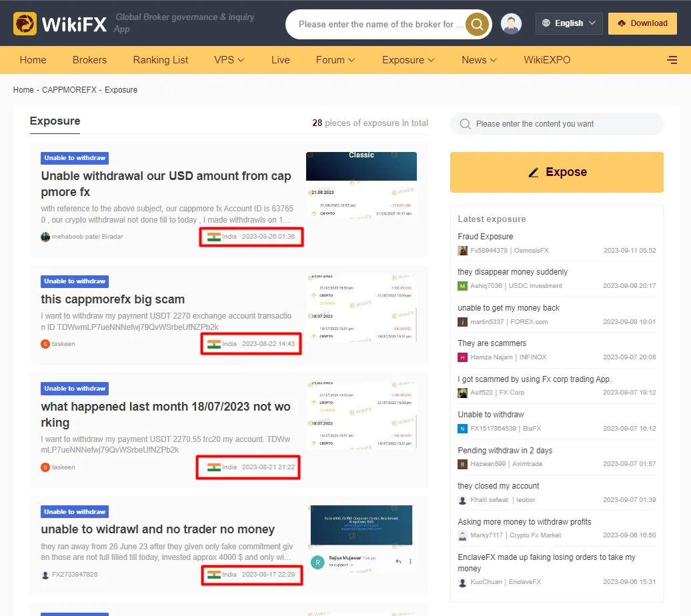691x616 pixels.
Task: Expand the News menu
Action: pyautogui.click(x=479, y=60)
